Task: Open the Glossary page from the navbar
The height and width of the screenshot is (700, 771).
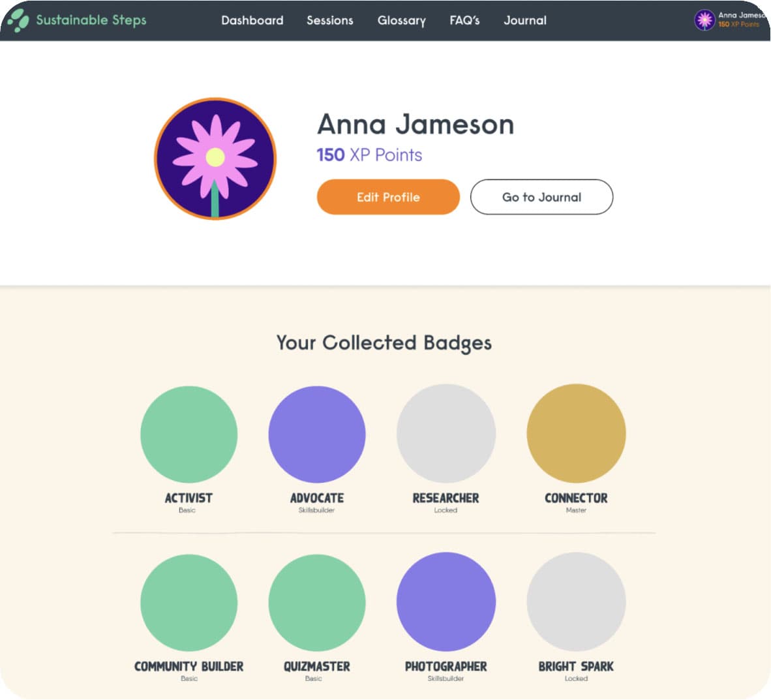Action: point(401,20)
